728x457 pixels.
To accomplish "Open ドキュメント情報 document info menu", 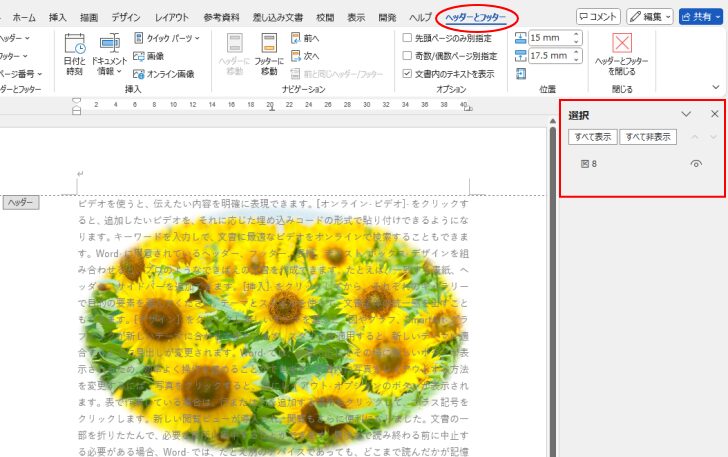I will (x=109, y=54).
